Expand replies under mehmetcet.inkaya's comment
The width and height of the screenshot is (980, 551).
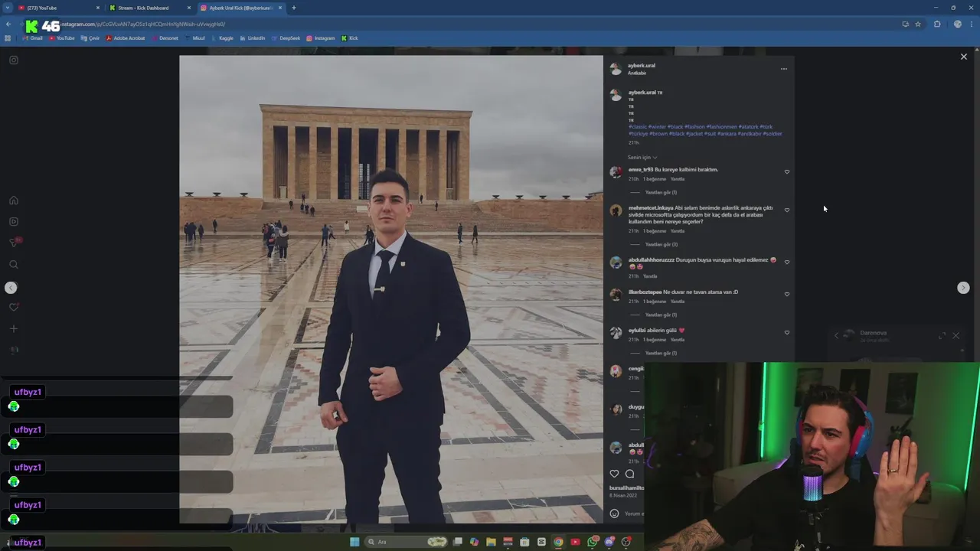661,244
